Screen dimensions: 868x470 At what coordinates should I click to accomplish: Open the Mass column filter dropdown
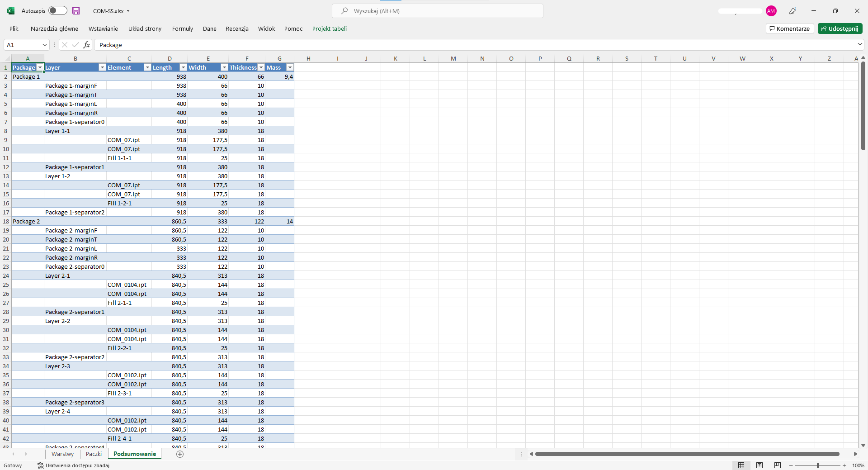(290, 67)
